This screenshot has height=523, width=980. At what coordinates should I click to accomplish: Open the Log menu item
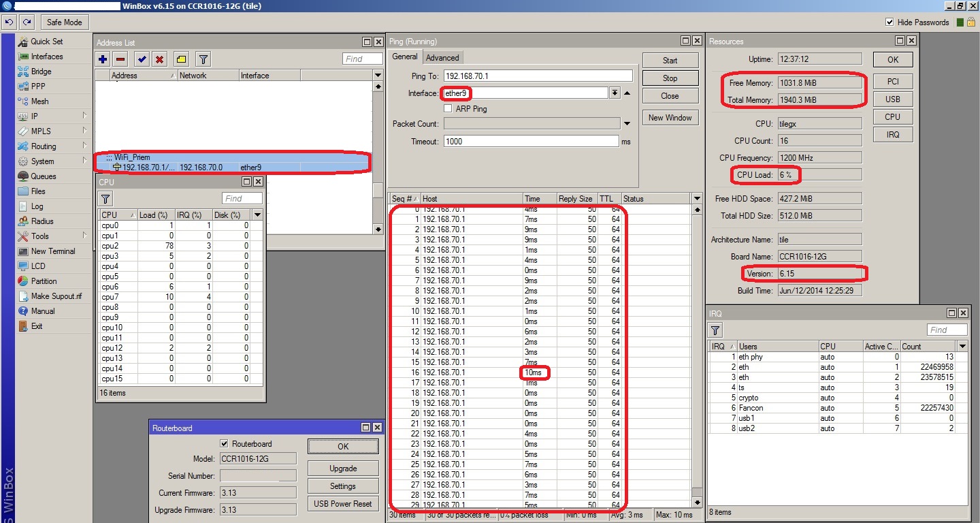click(37, 206)
